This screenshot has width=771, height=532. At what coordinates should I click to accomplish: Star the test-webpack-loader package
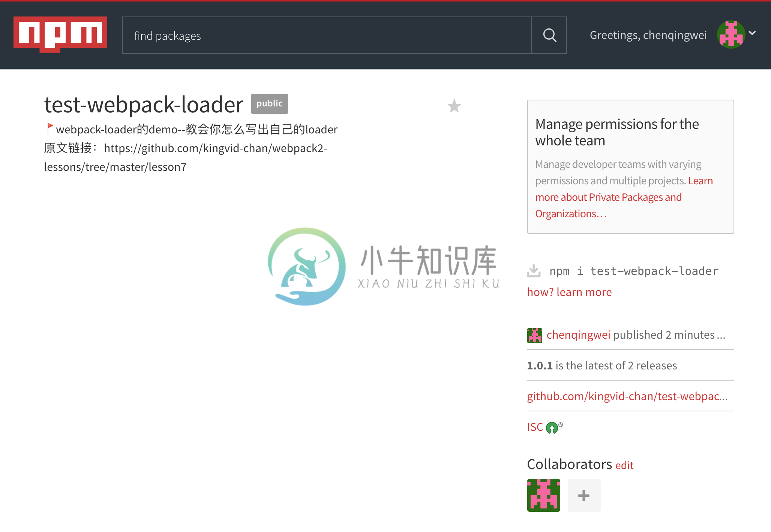(x=454, y=106)
